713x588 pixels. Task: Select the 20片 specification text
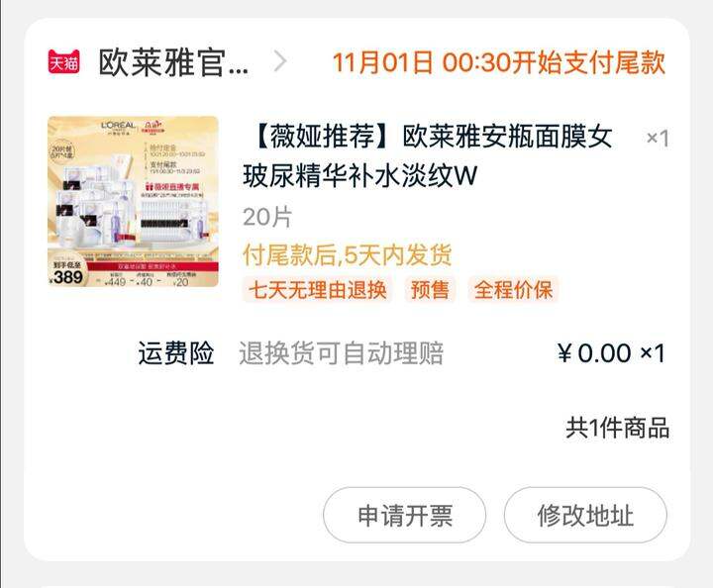pyautogui.click(x=267, y=217)
